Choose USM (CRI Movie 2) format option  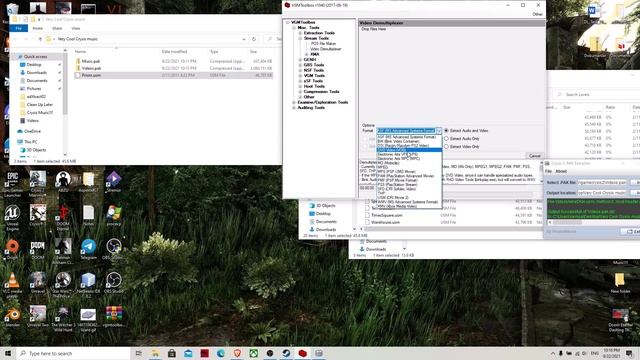click(x=409, y=198)
